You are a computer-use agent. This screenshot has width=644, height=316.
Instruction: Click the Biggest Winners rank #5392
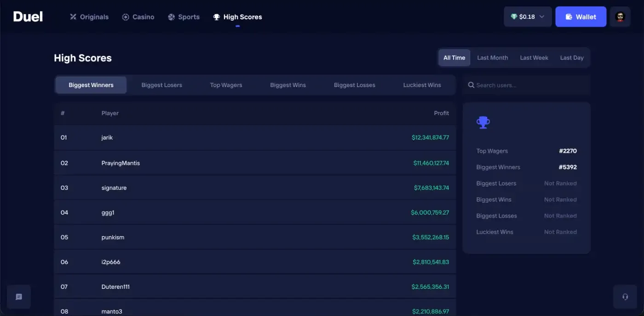pos(568,167)
